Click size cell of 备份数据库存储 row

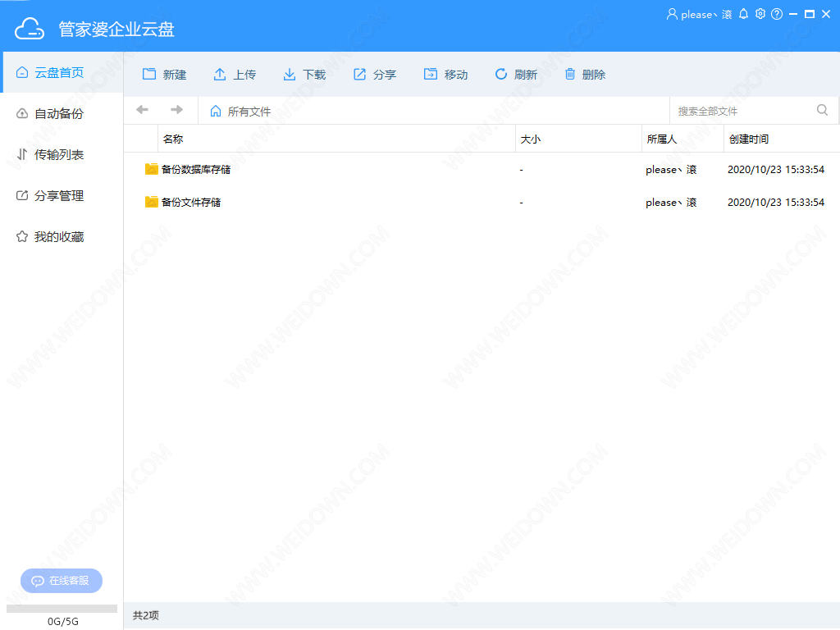coord(521,170)
